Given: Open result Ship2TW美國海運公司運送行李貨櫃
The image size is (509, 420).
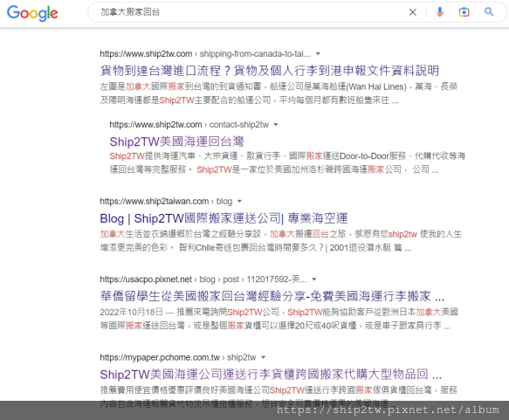Looking at the screenshot, I should click(x=271, y=375).
